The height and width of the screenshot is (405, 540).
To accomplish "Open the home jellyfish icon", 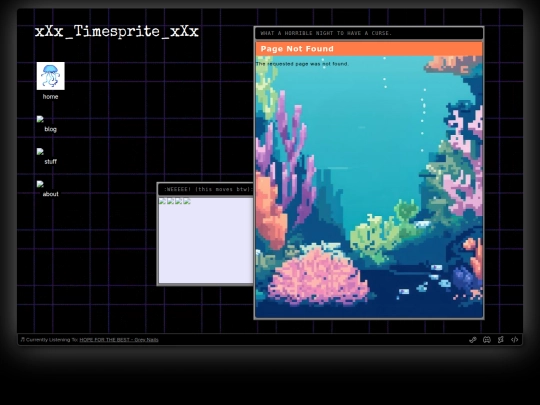I will [x=51, y=76].
